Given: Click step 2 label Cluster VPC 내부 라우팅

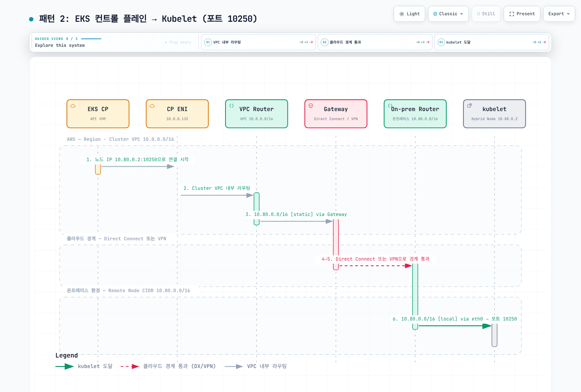Looking at the screenshot, I should click(x=217, y=188).
